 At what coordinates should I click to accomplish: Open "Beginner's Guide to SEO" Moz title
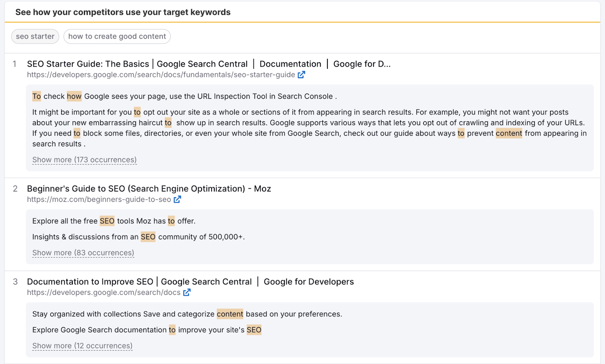149,188
